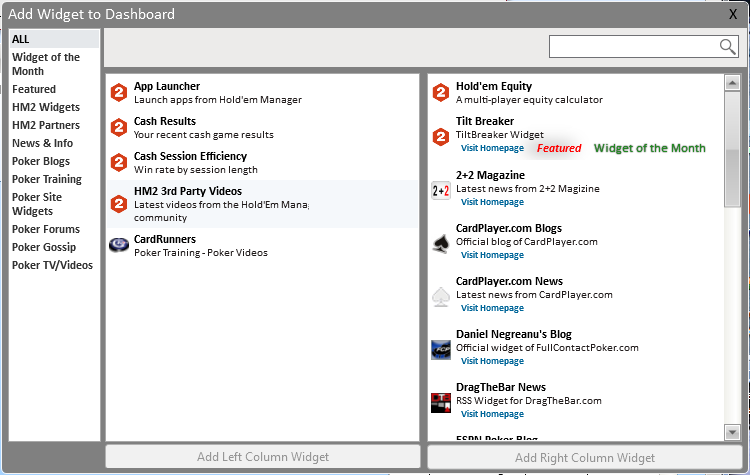
Task: Click 'Your recent cash game results' description
Action: 204,135
